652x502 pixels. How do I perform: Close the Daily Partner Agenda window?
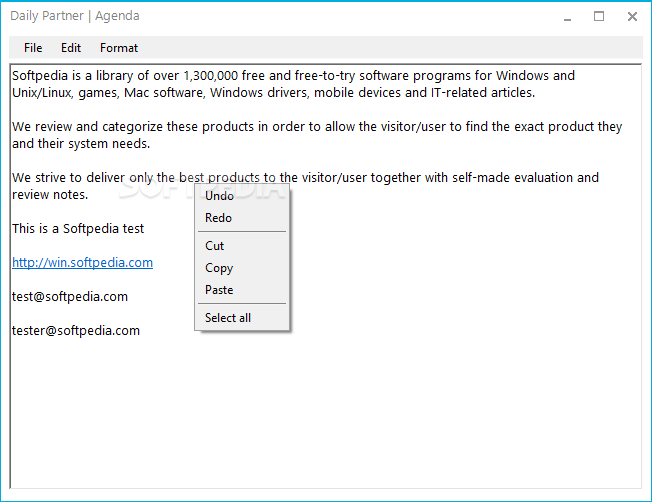pyautogui.click(x=632, y=17)
